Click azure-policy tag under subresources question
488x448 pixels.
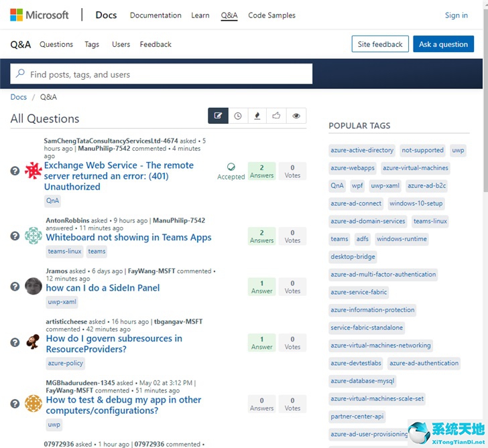click(66, 363)
